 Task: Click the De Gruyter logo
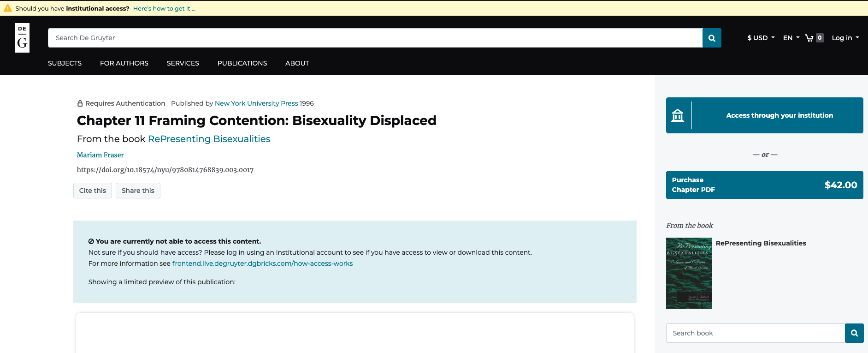[22, 38]
